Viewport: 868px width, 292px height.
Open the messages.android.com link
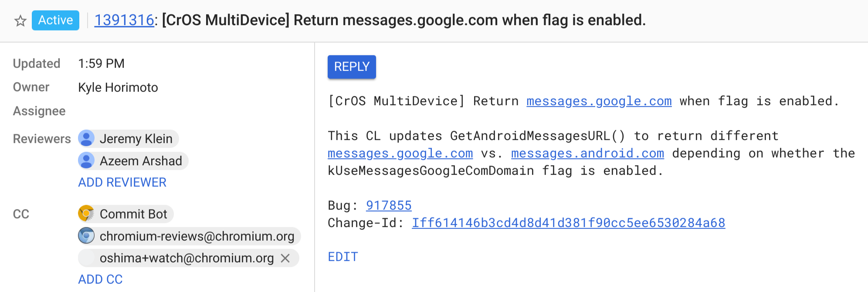[x=587, y=153]
